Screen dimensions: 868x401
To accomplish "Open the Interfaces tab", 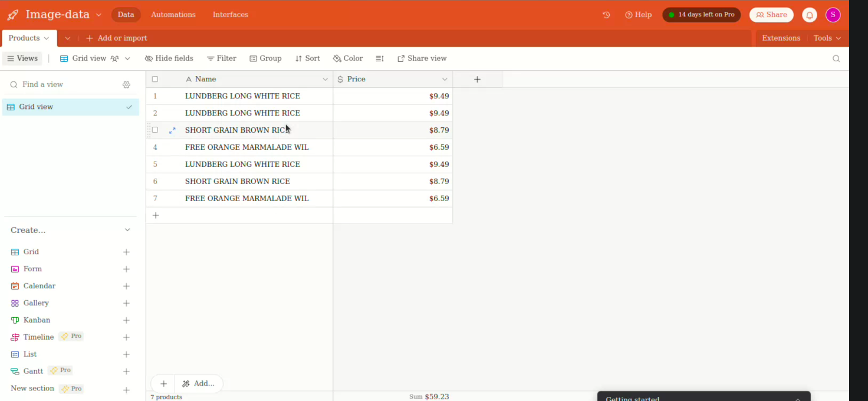I will tap(230, 15).
